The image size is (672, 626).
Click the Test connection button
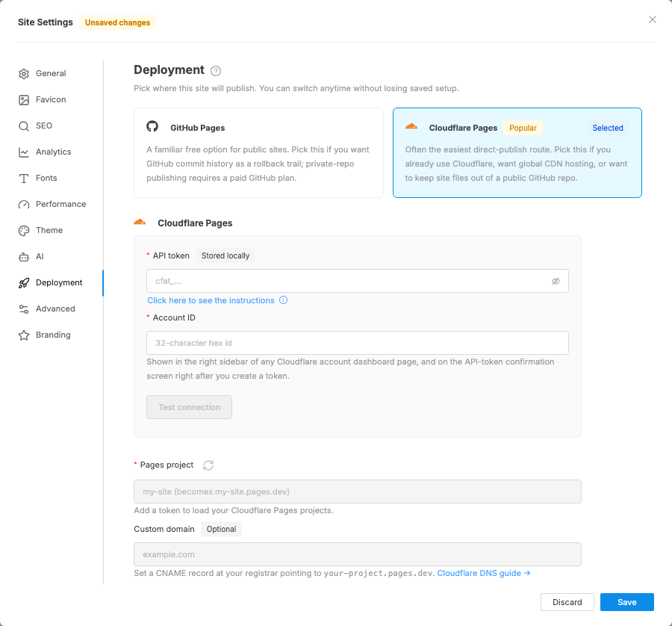tap(189, 407)
